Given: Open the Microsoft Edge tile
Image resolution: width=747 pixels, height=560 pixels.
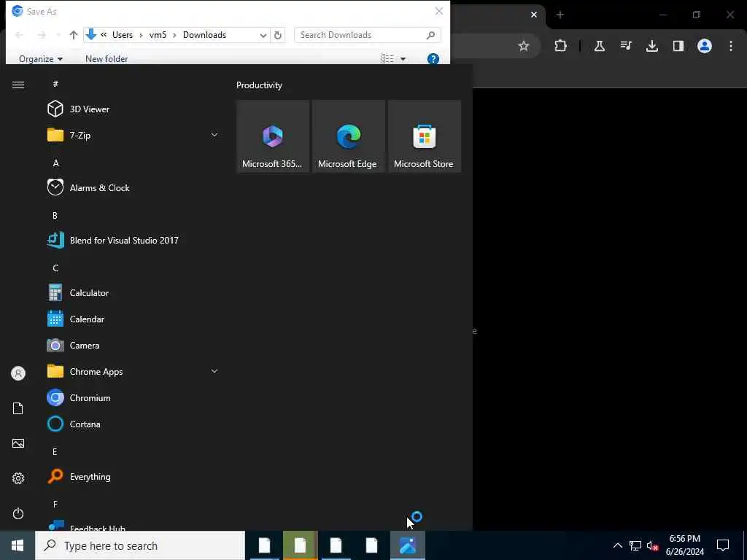Looking at the screenshot, I should [x=349, y=136].
